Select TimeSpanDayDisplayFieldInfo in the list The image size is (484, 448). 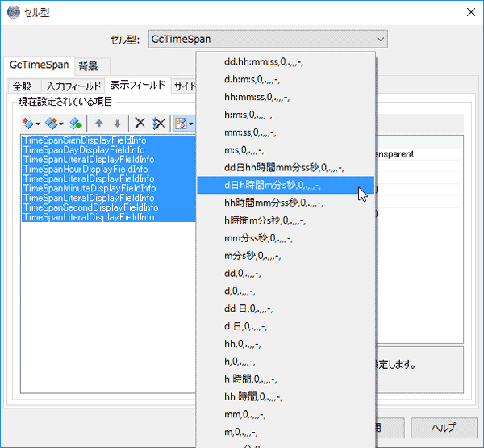108,150
